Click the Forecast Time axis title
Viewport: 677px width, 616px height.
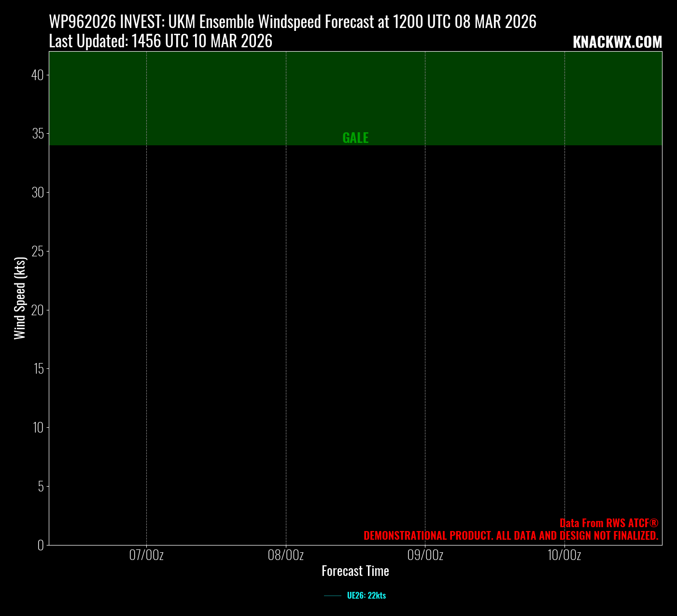pos(355,571)
